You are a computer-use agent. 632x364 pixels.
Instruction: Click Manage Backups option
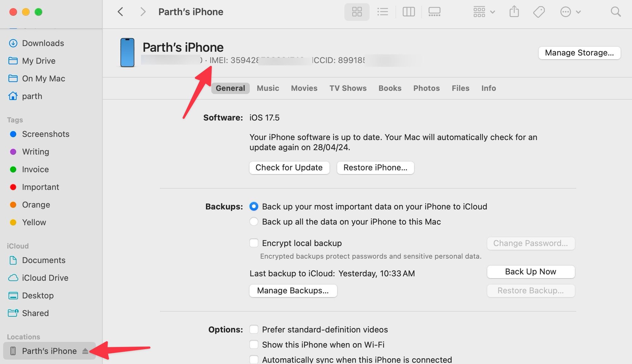[293, 290]
